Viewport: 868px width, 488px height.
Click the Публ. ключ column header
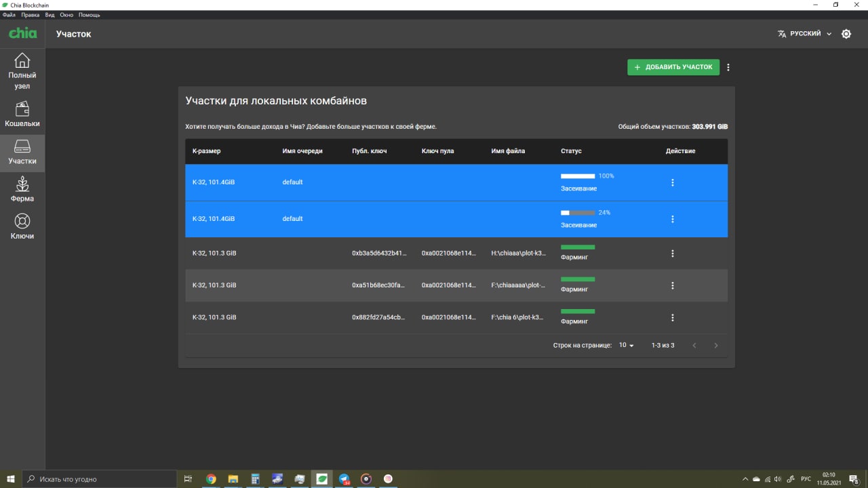click(370, 151)
